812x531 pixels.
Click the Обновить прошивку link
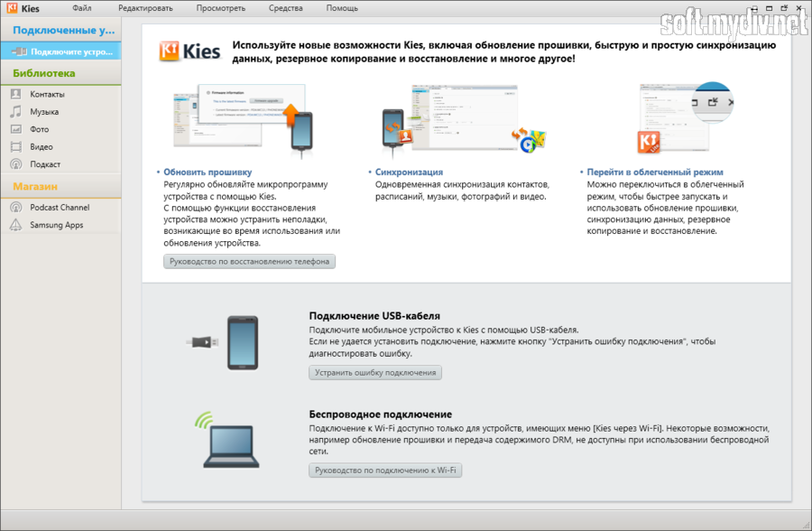click(208, 172)
